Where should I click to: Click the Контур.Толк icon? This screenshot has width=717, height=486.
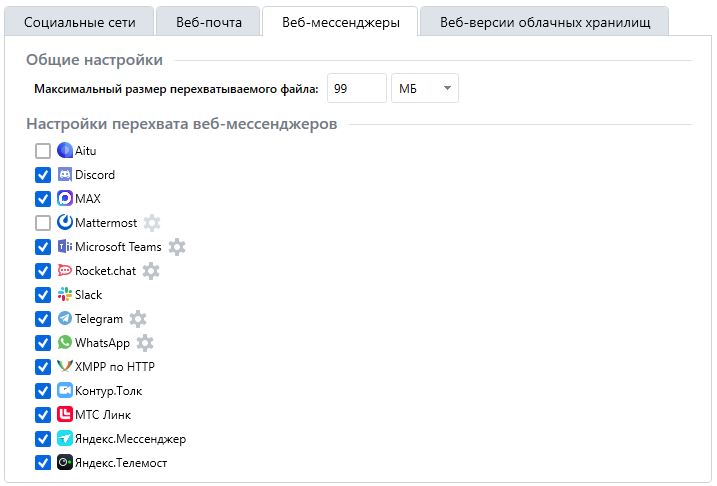click(64, 390)
